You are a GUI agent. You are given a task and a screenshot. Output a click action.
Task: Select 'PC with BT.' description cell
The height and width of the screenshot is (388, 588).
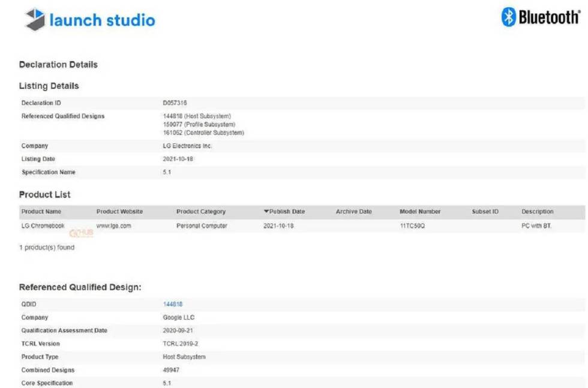(x=536, y=225)
